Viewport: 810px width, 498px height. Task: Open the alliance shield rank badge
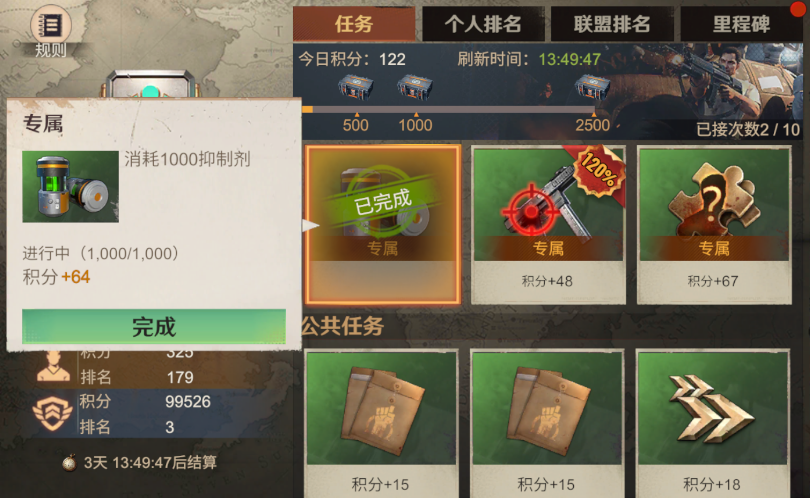pyautogui.click(x=52, y=413)
